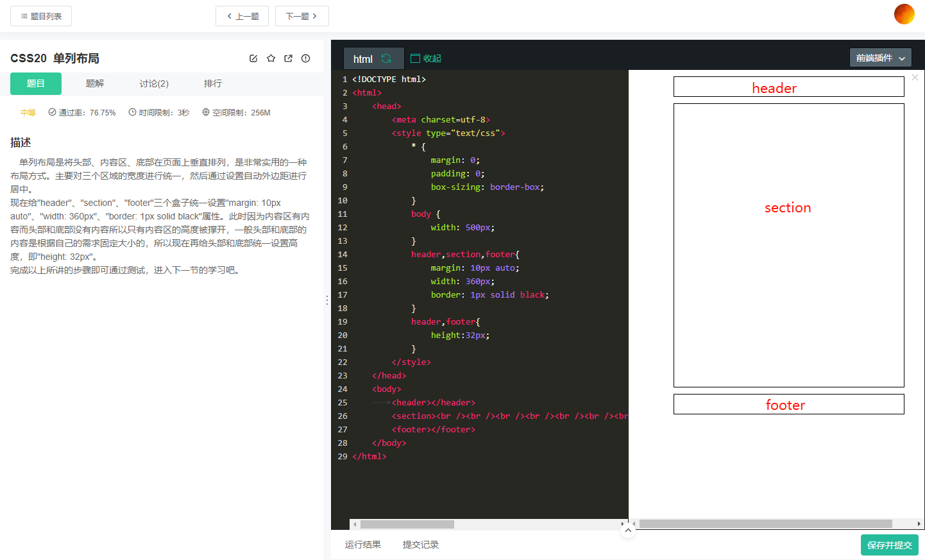Click the report info icon beside title

[x=305, y=58]
